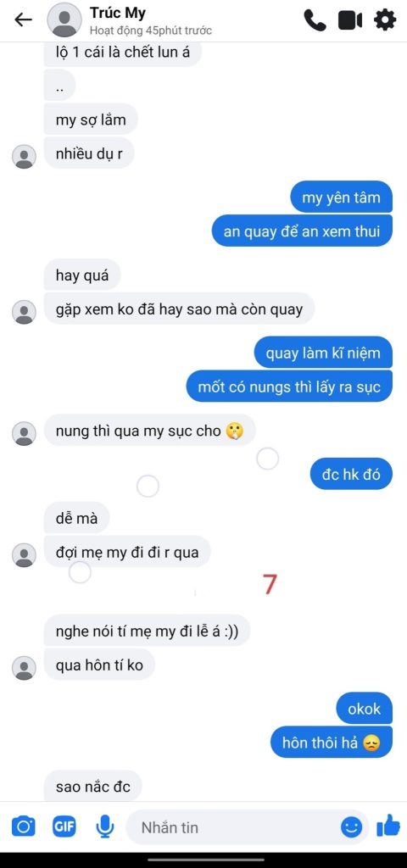Open Trúc My's profile picture
Viewport: 407px width, 868px height.
pyautogui.click(x=64, y=20)
